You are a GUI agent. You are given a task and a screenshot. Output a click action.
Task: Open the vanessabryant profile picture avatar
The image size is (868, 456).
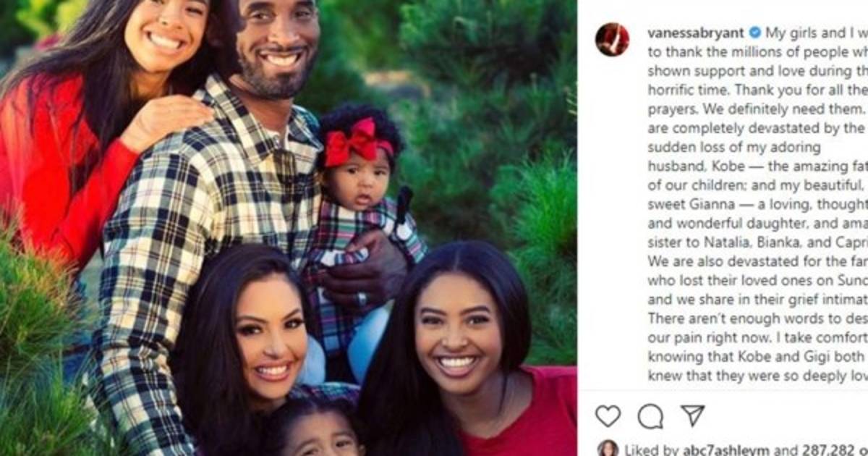point(612,39)
